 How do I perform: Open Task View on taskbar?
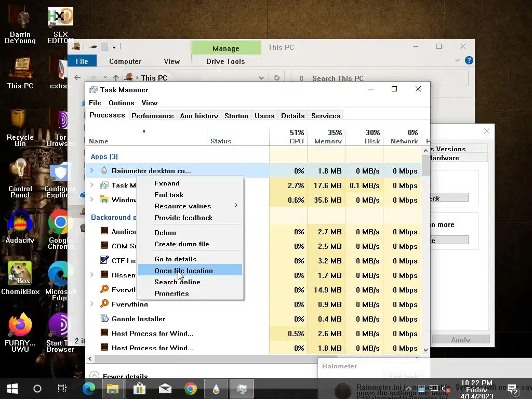point(62,389)
